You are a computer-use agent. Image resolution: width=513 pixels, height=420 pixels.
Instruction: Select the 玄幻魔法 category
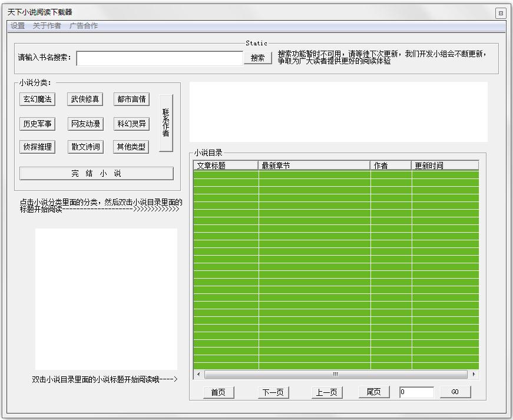tap(37, 99)
